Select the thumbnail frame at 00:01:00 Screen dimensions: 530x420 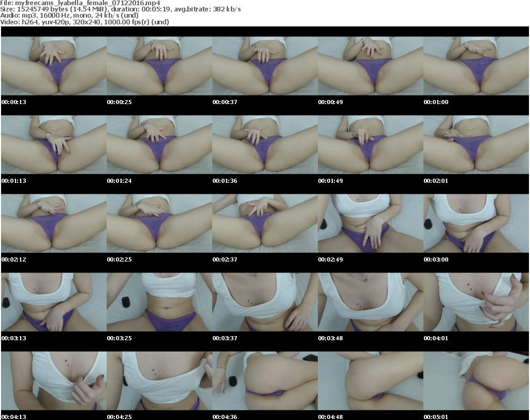click(x=476, y=66)
